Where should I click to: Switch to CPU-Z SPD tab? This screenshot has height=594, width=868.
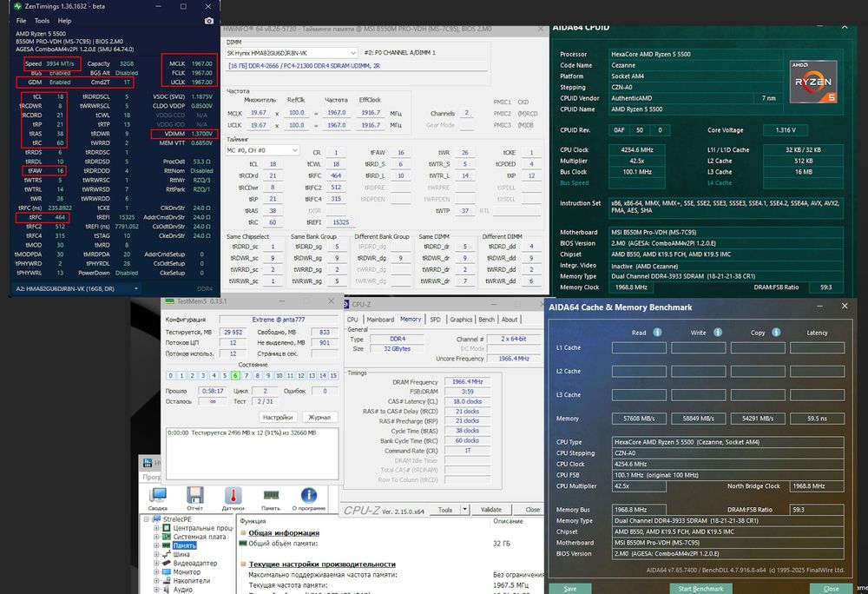click(x=436, y=320)
